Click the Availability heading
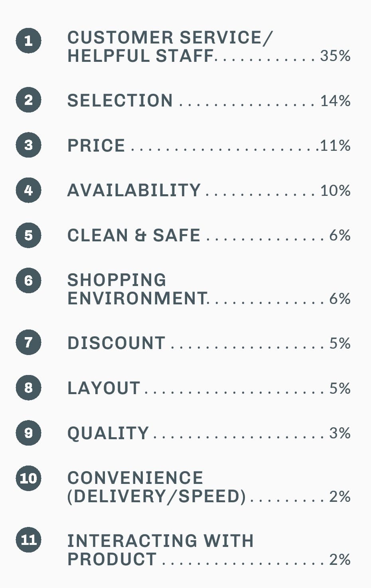 tap(134, 190)
